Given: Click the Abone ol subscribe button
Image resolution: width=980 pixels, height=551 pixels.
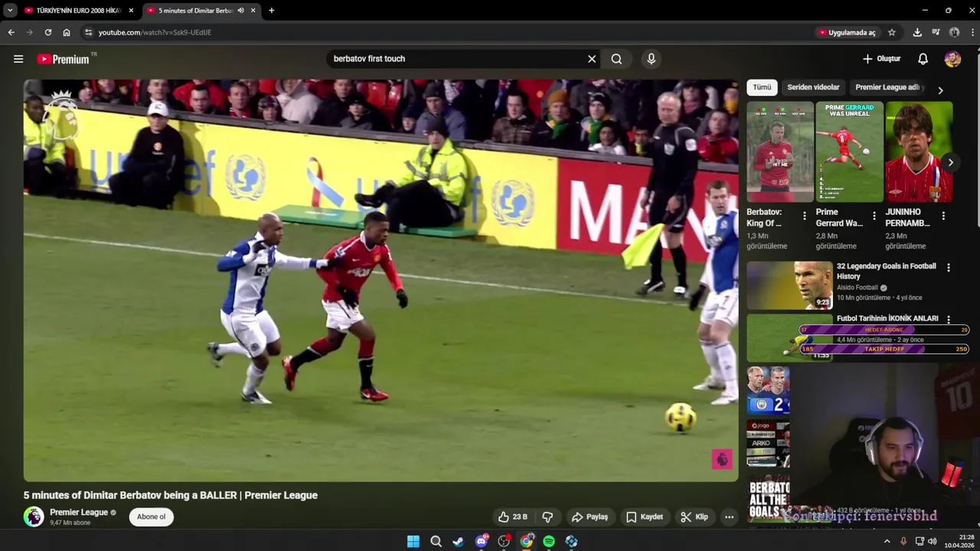Looking at the screenshot, I should click(151, 517).
